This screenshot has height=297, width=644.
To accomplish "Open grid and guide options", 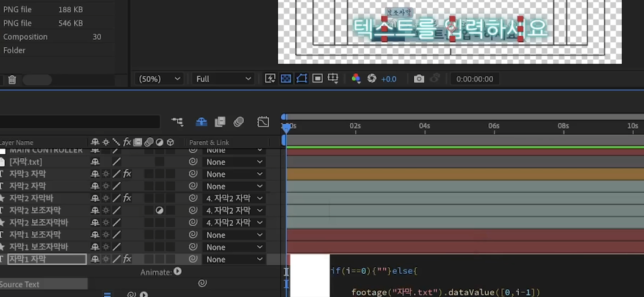I will click(x=333, y=79).
